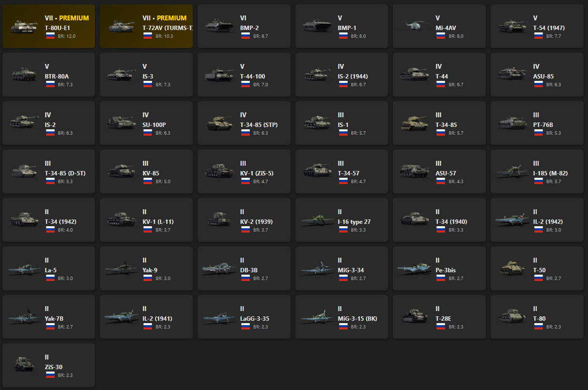Click the IL-2 (1942) aircraft icon
Image resolution: width=588 pixels, height=390 pixels.
click(x=513, y=220)
